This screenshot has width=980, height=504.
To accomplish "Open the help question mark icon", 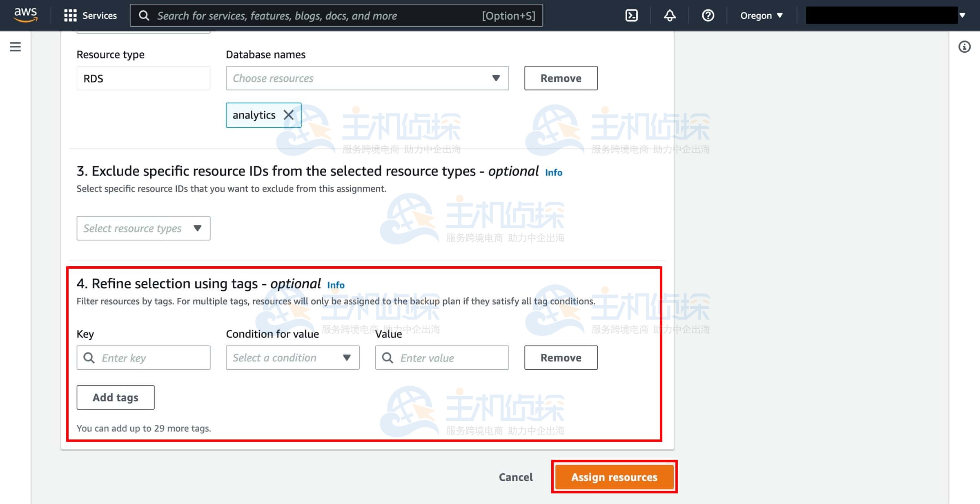I will (708, 15).
